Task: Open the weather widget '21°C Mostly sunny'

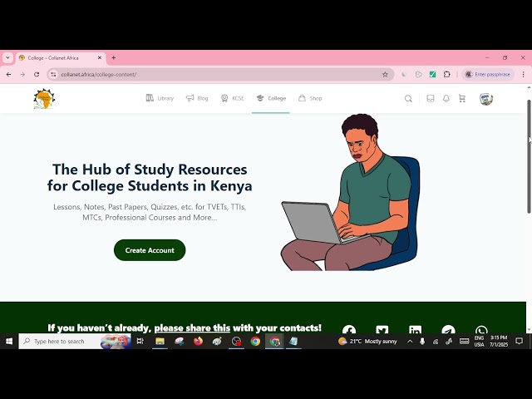Action: (367, 342)
